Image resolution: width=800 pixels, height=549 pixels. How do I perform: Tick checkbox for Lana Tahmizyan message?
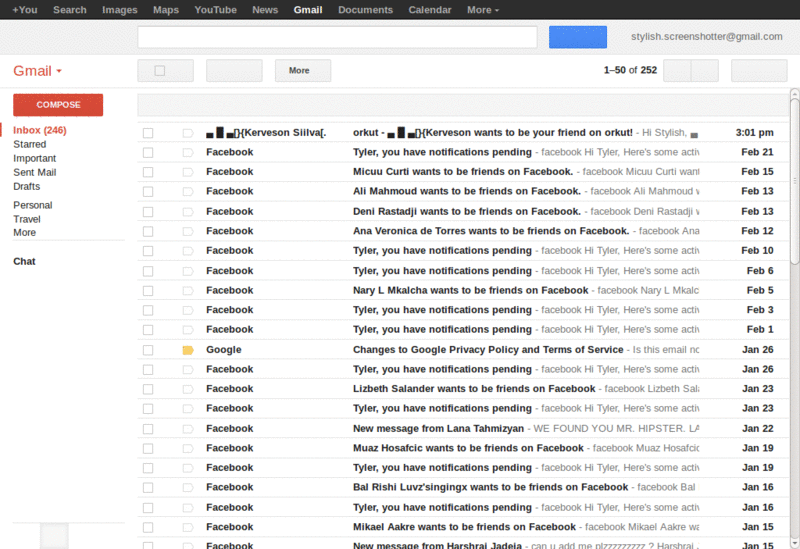148,429
